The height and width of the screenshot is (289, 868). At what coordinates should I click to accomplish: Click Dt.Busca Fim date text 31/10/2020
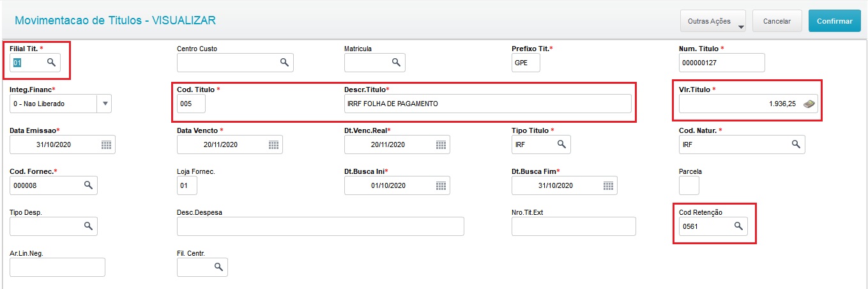555,186
